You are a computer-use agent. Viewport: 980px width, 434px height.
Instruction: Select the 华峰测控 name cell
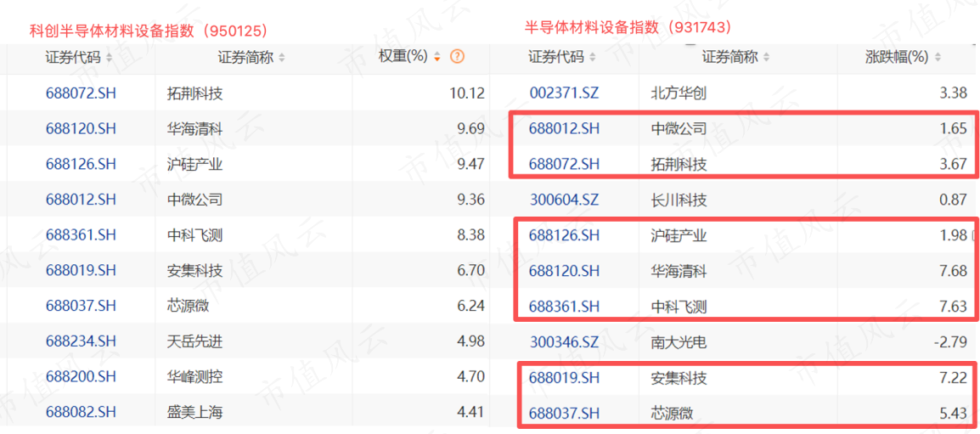click(x=195, y=377)
